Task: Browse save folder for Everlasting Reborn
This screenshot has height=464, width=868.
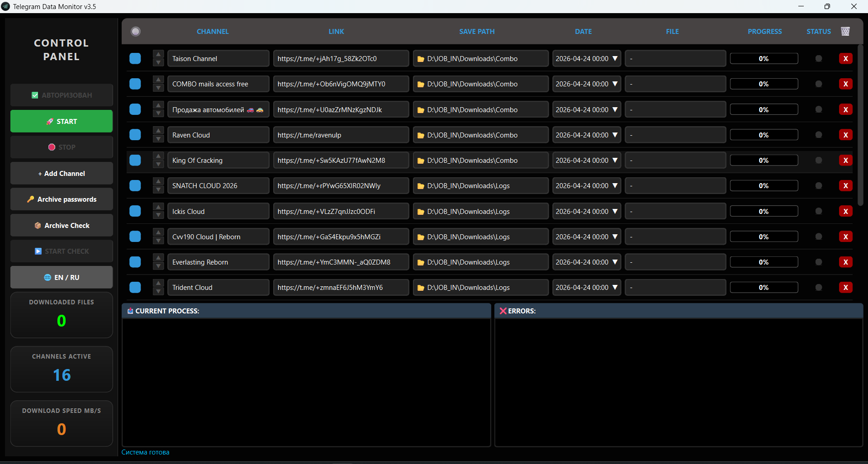Action: [x=421, y=262]
